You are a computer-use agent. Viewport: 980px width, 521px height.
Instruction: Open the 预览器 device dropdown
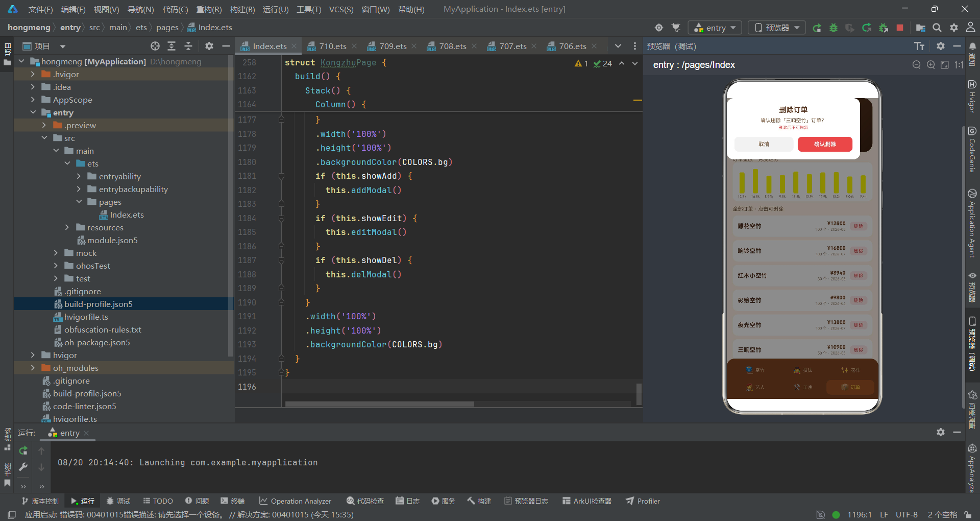pyautogui.click(x=777, y=28)
